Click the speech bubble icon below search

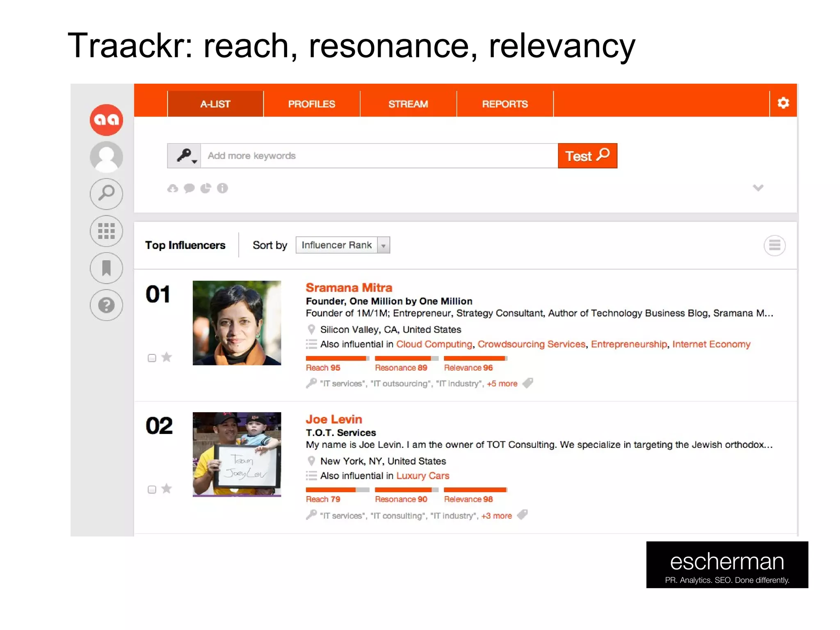[x=189, y=188]
